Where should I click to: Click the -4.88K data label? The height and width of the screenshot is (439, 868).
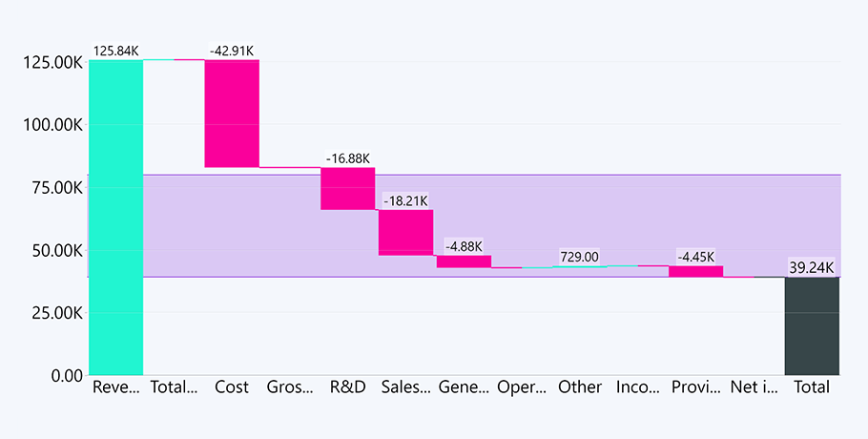(x=464, y=246)
